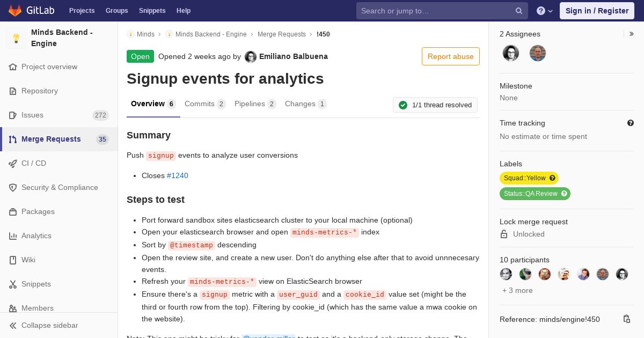The image size is (644, 338).
Task: Open Packages in the sidebar
Action: tap(59, 212)
